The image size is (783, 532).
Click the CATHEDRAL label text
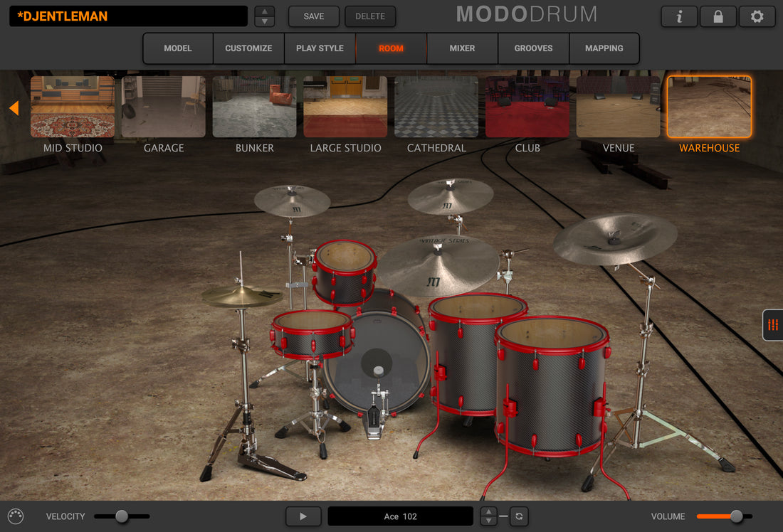436,148
